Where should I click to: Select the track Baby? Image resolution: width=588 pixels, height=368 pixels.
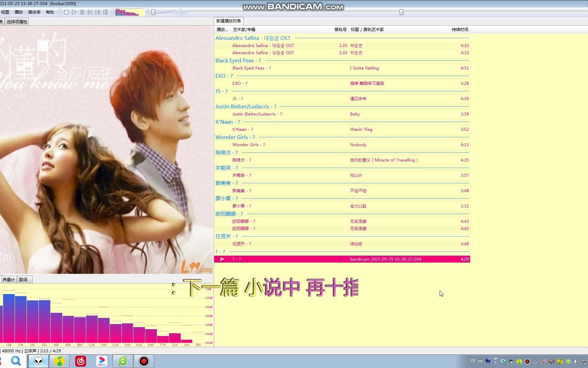(342, 114)
